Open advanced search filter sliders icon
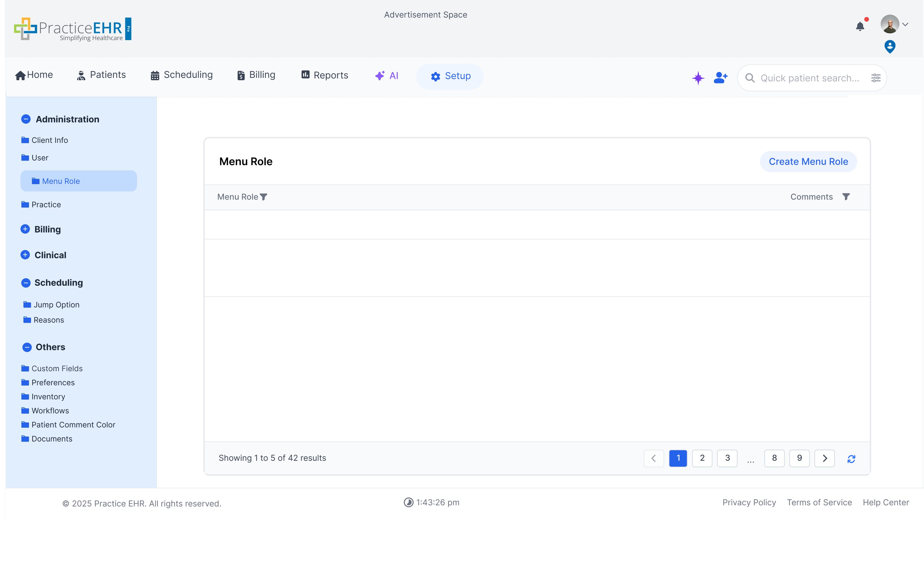The image size is (924, 565). click(876, 78)
